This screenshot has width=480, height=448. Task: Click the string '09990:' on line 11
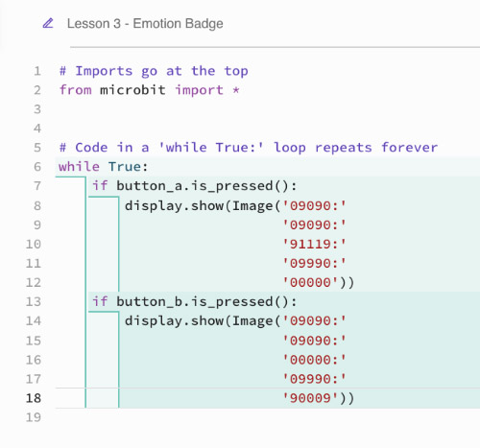click(x=314, y=264)
